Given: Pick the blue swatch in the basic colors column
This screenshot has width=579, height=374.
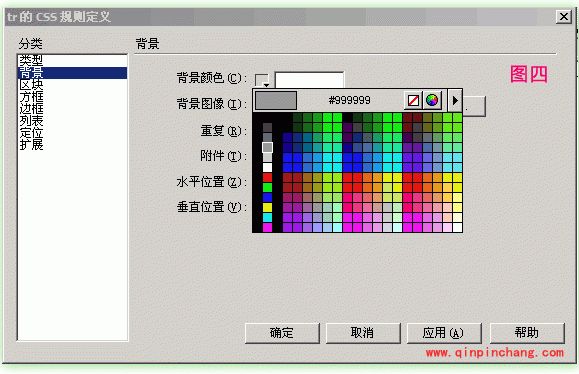Looking at the screenshot, I should [267, 198].
